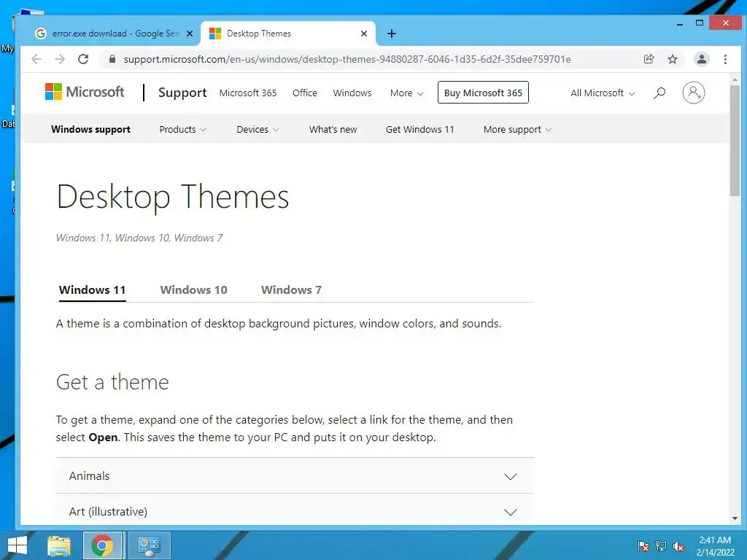This screenshot has width=747, height=560.
Task: Click the page vertical scrollbar thumb
Action: [735, 141]
